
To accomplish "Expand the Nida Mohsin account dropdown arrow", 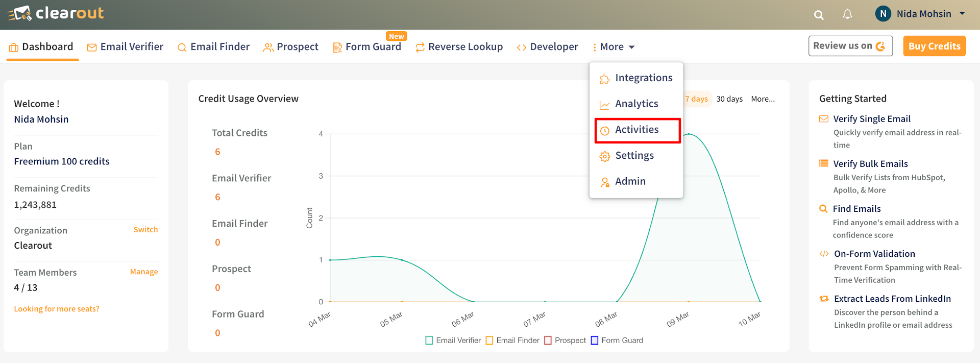I will click(x=962, y=14).
